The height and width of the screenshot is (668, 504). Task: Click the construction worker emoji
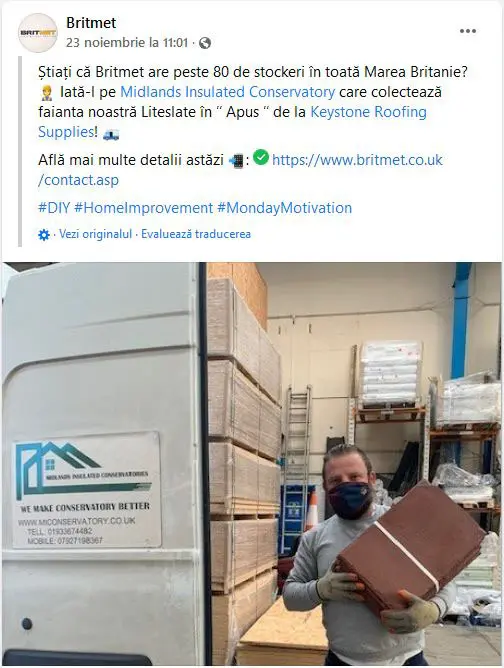point(47,93)
